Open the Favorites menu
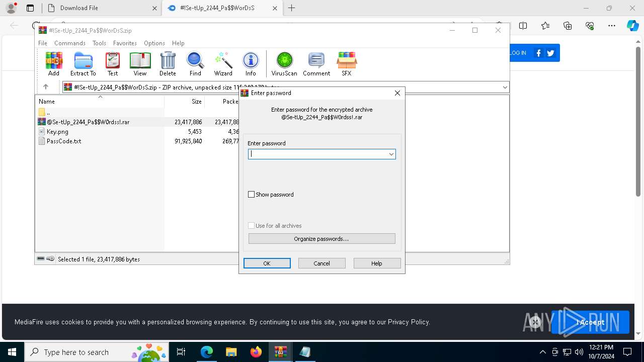The image size is (644, 362). (125, 43)
